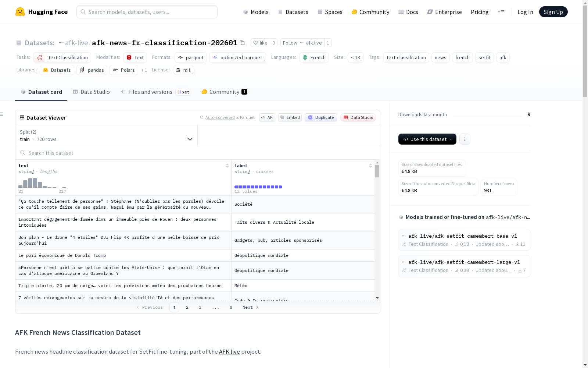
Task: Click the three-dot options beside Use this dataset
Action: pos(465,139)
